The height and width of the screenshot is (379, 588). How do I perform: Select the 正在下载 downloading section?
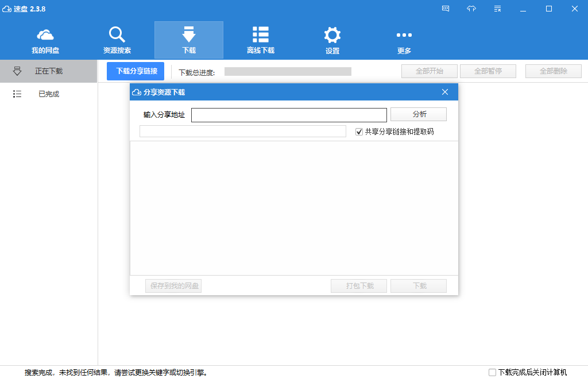(x=49, y=71)
